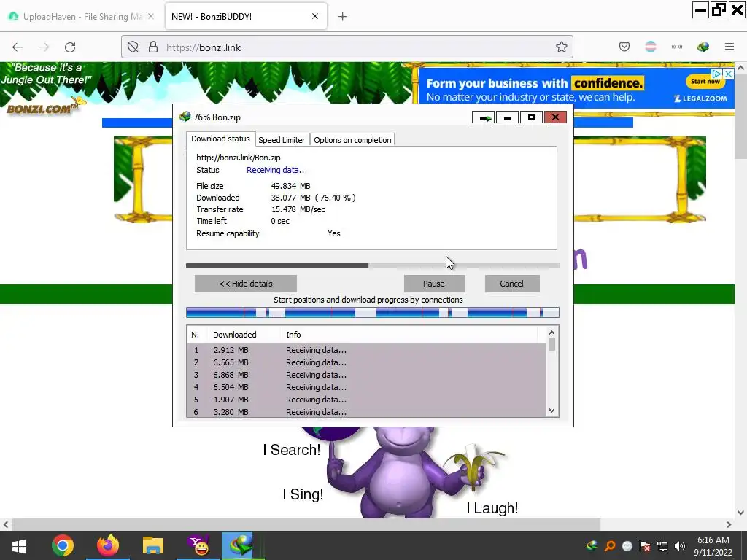Maximize the IDM download dialog

[531, 117]
